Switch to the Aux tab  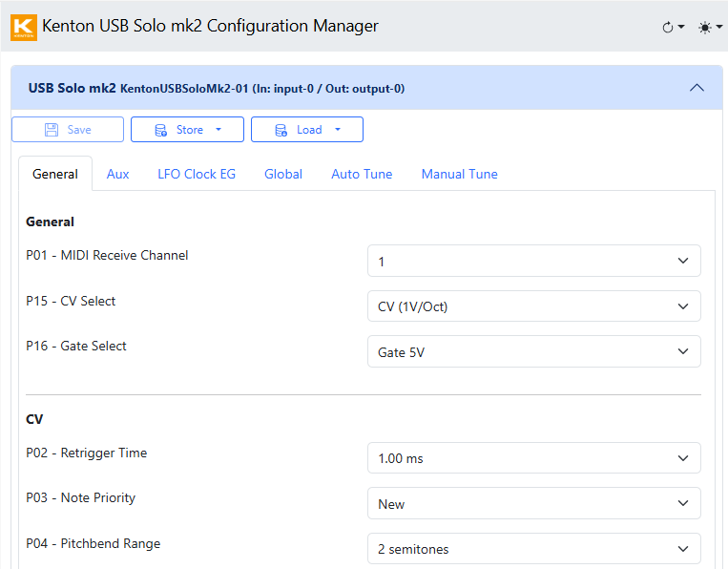tap(117, 174)
